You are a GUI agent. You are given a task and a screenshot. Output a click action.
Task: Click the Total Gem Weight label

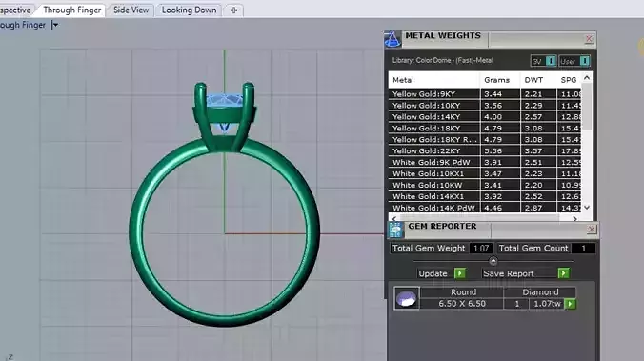(x=429, y=248)
